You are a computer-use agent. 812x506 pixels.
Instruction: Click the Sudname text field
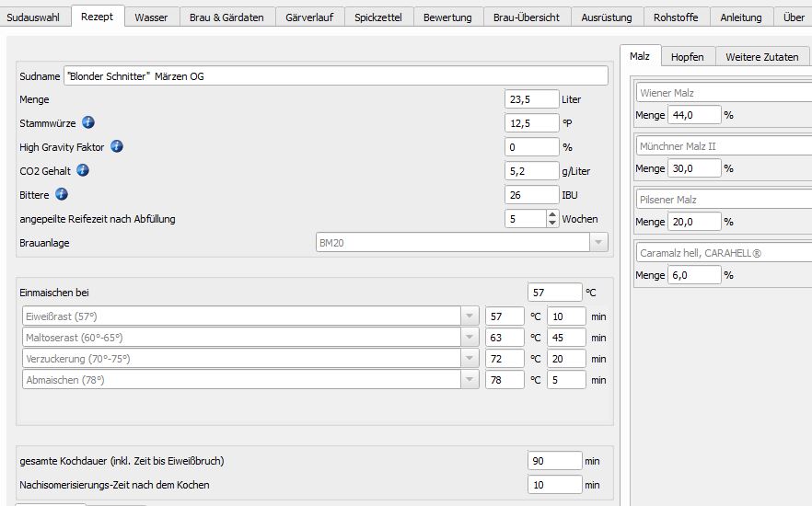pyautogui.click(x=335, y=76)
